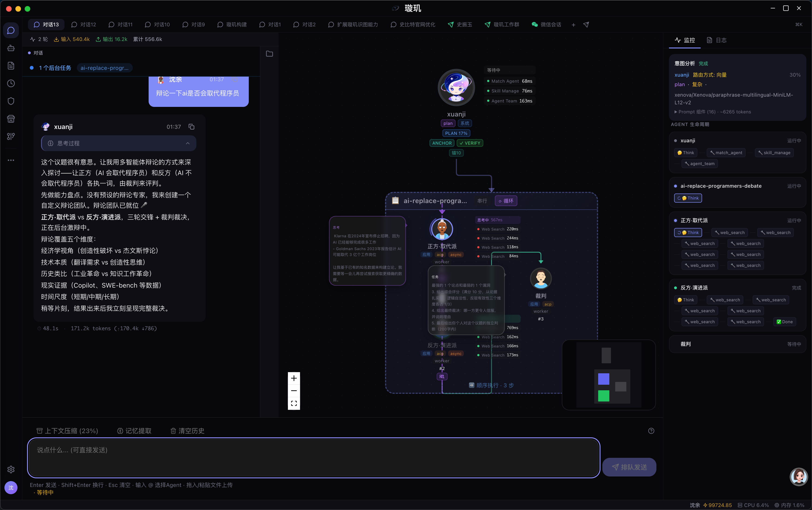Click the 沈 user avatar in sidebar

point(11,487)
